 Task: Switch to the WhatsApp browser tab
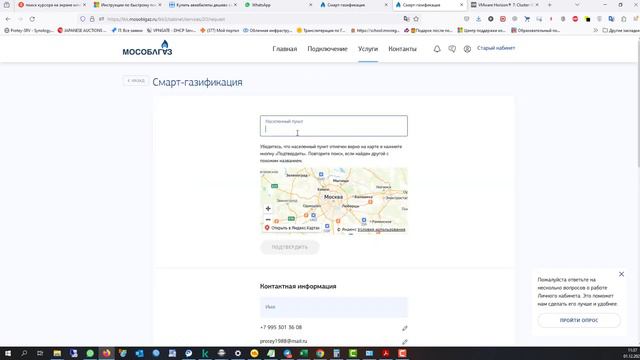coord(278,5)
